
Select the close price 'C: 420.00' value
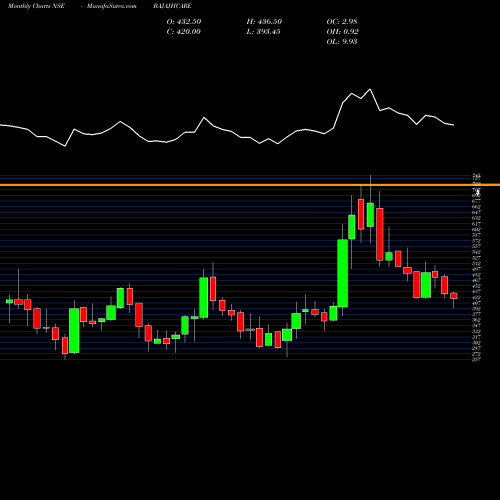tap(184, 32)
